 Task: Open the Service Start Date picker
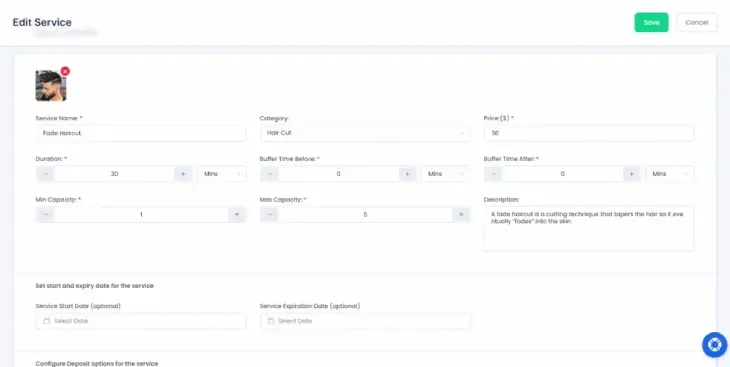(x=141, y=321)
